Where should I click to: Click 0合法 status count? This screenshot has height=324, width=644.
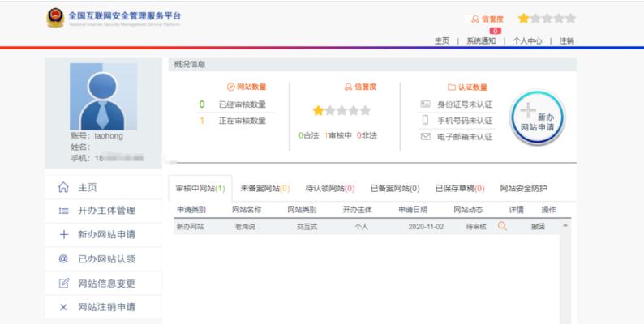pyautogui.click(x=308, y=135)
